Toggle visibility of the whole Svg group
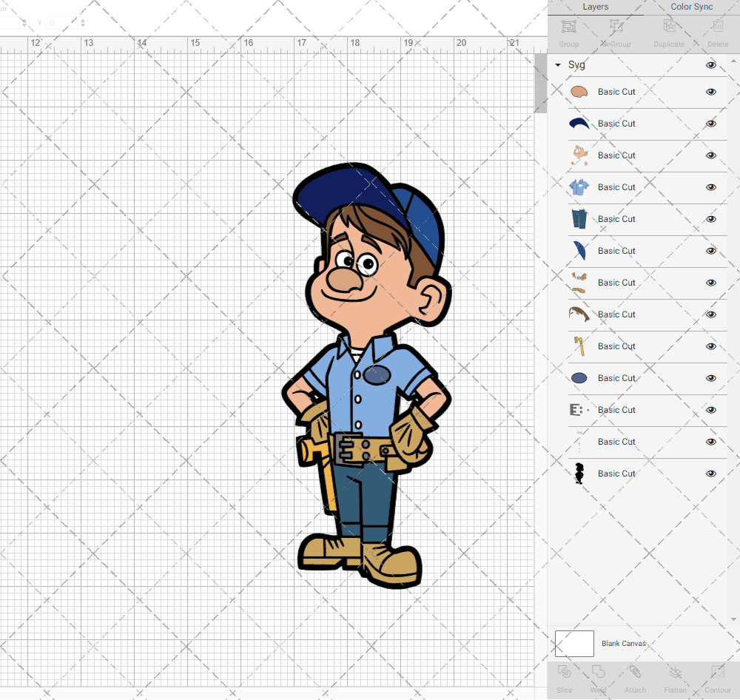740x700 pixels. (x=711, y=65)
